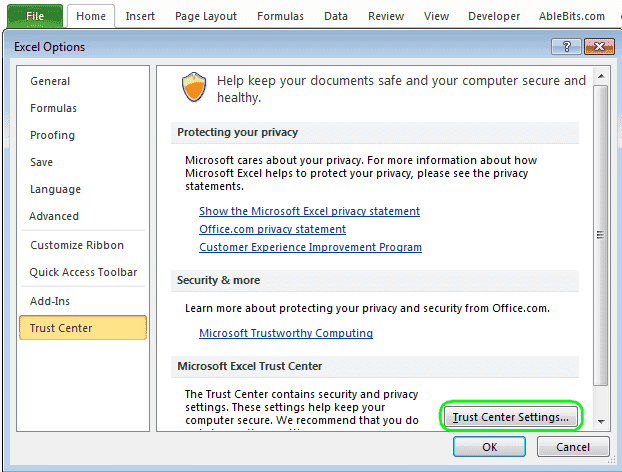This screenshot has height=472, width=622.
Task: Open Customer Experience Improvement Program link
Action: tap(310, 247)
